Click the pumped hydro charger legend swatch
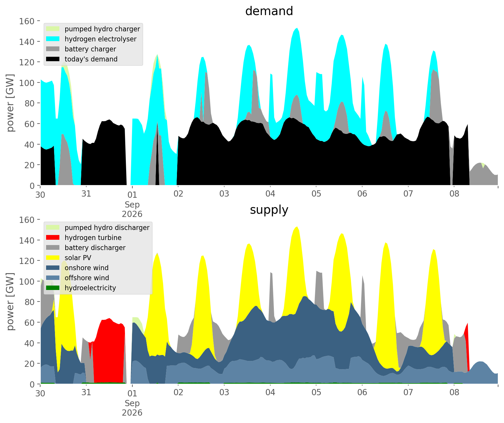The image size is (504, 423). coord(53,29)
